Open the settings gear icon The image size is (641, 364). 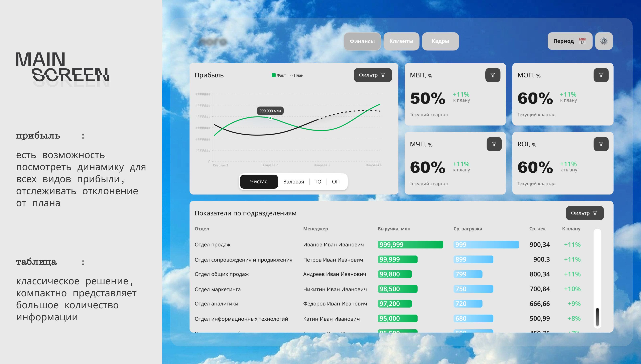[x=604, y=41]
